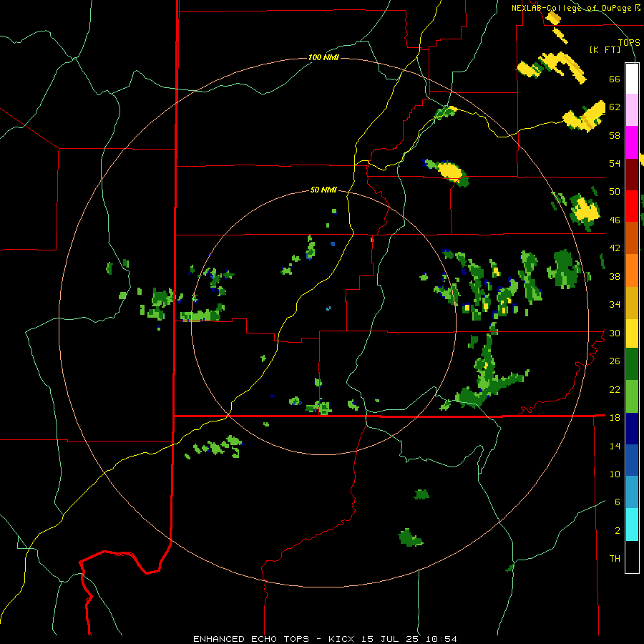Select the cyan legend swatch
Screen dimensions: 644x644
click(x=632, y=525)
